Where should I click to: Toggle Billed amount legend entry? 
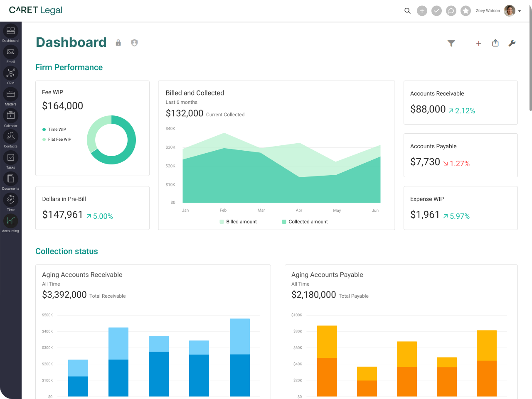click(x=238, y=222)
